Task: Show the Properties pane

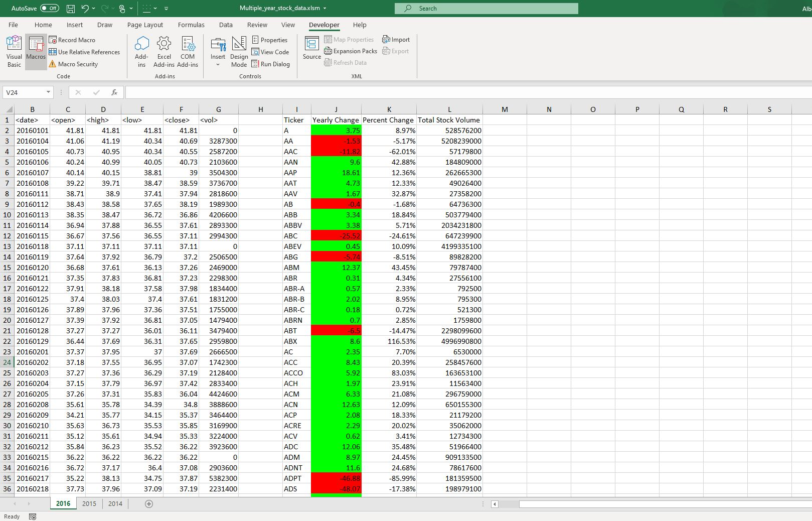Action: (271, 40)
